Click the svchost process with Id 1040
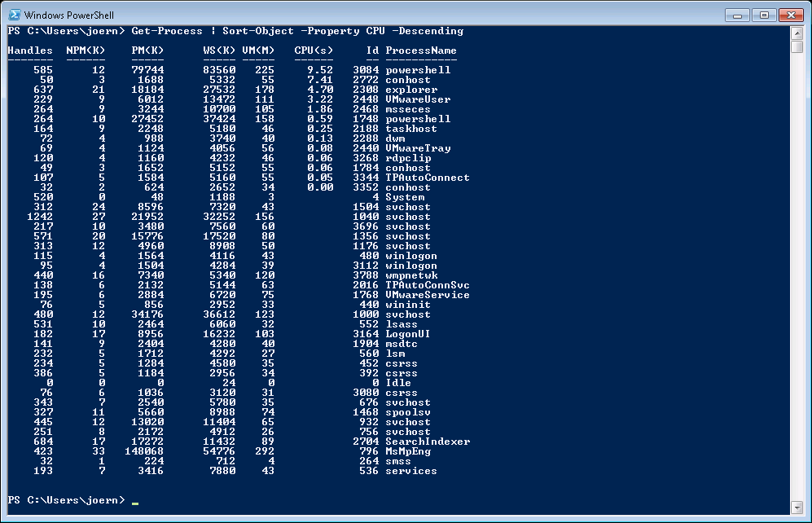812x523 pixels. pos(408,217)
